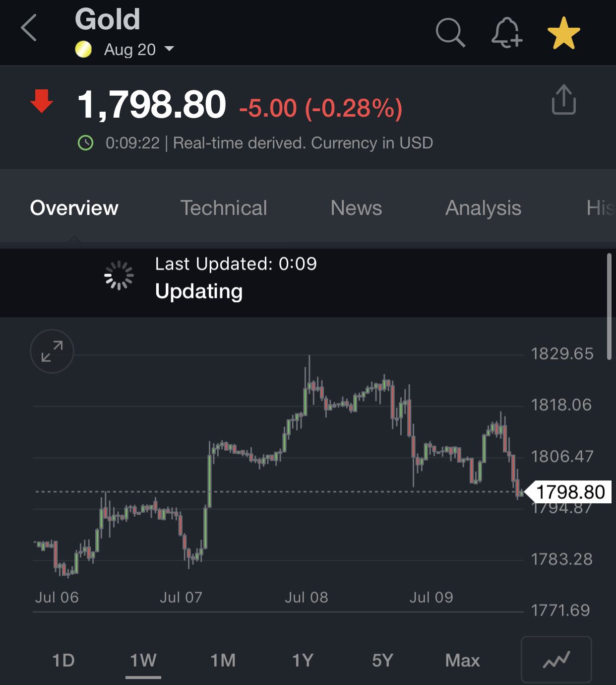The height and width of the screenshot is (685, 616).
Task: Expand the chart to fullscreen
Action: pos(52,351)
